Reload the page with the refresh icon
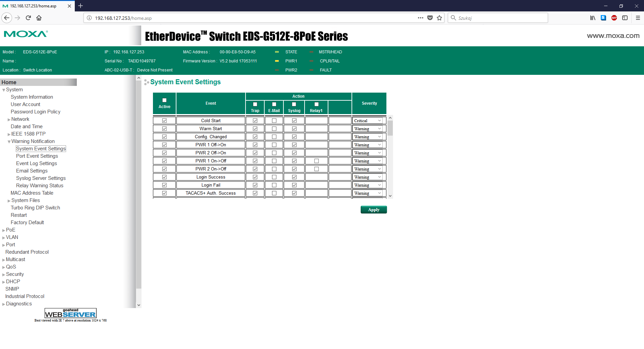This screenshot has width=644, height=349. 28,18
